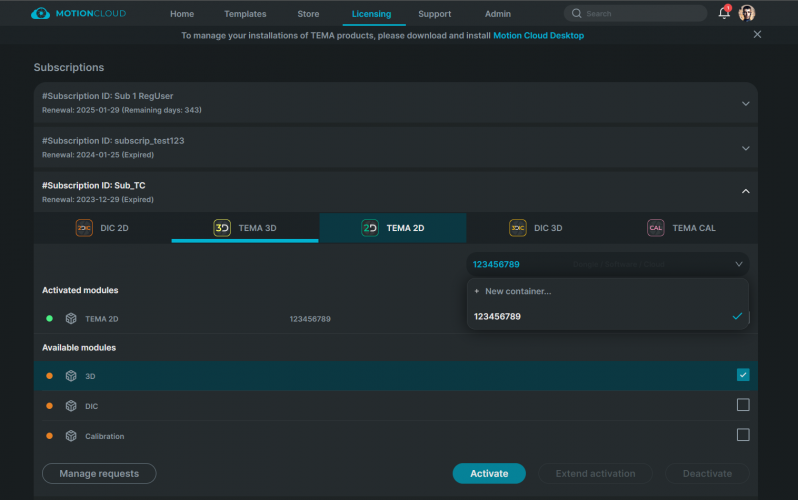Click checkmark next to container 123456789
This screenshot has height=500, width=798.
point(737,316)
